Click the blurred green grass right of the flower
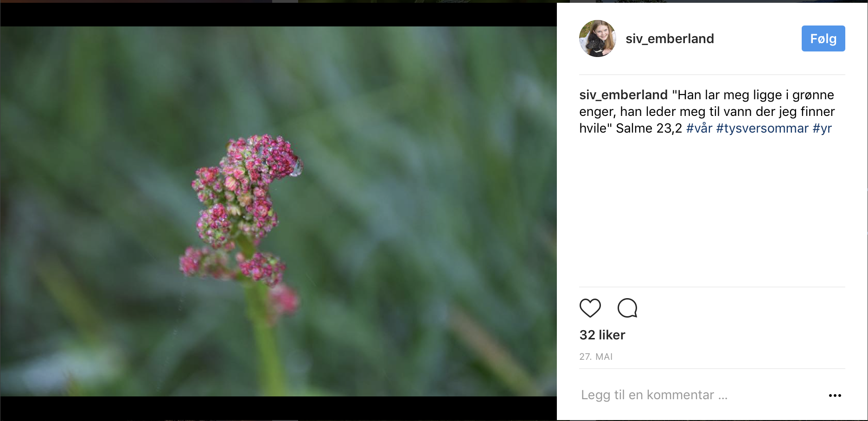The width and height of the screenshot is (868, 421). (417, 209)
